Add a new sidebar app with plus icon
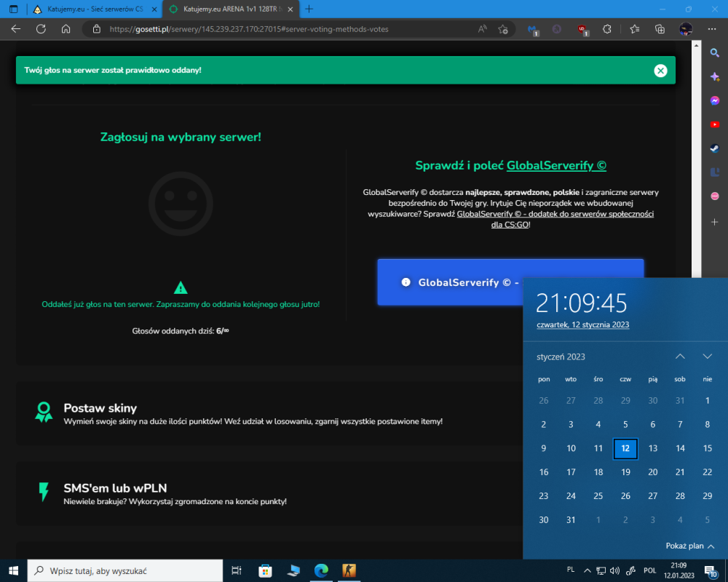 coord(715,222)
